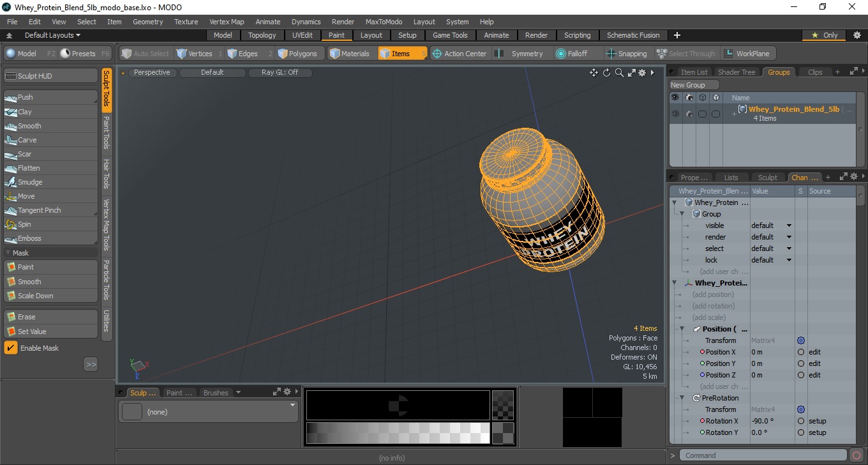
Task: Toggle the Position X source radio
Action: point(801,352)
